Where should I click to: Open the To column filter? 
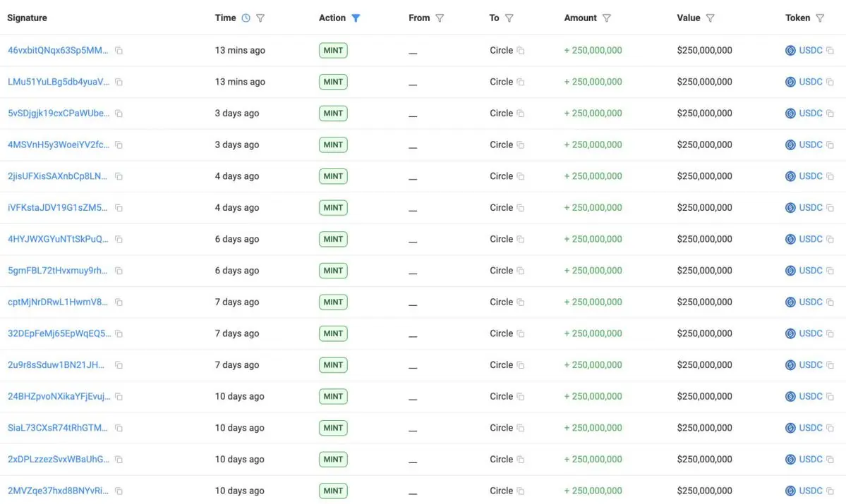pyautogui.click(x=509, y=18)
